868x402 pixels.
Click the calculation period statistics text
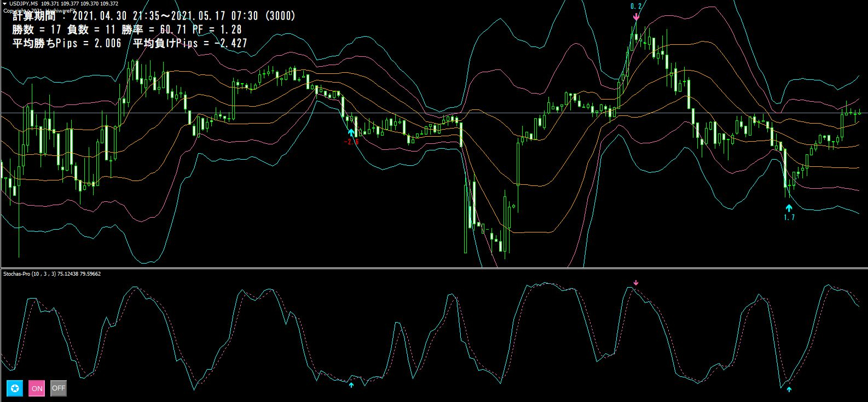tap(154, 16)
